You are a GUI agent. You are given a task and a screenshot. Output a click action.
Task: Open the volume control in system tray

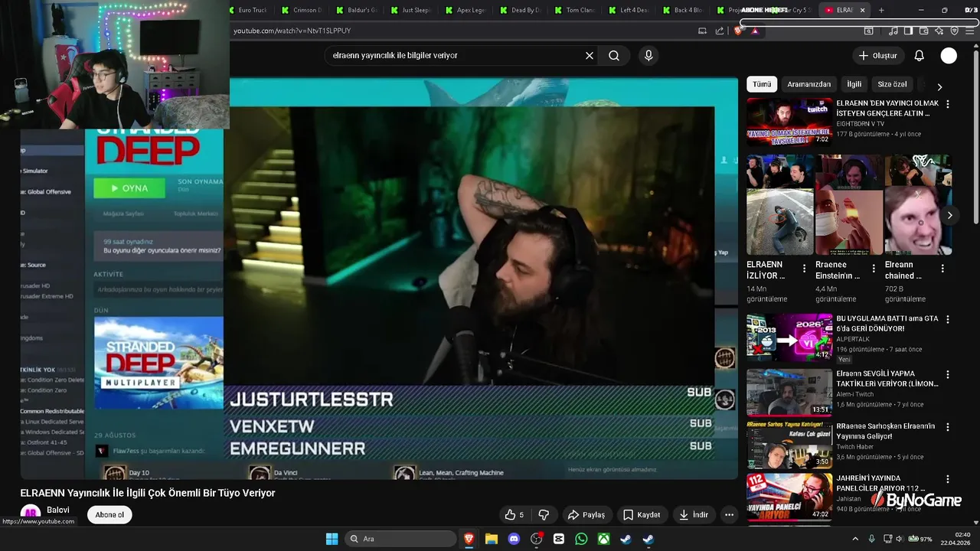click(x=900, y=539)
